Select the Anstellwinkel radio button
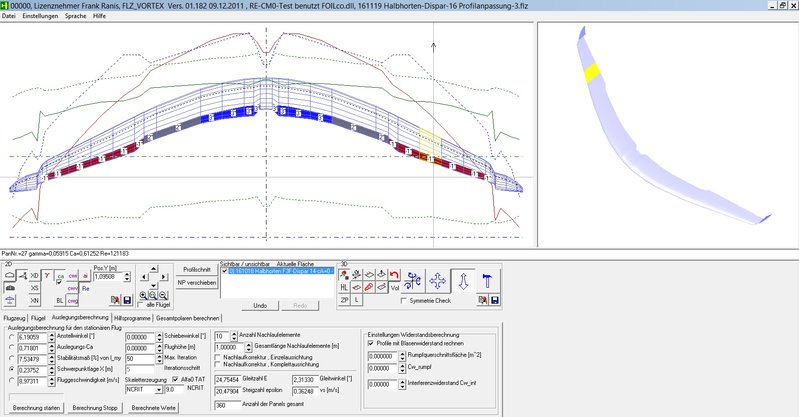The width and height of the screenshot is (799, 417). point(11,338)
